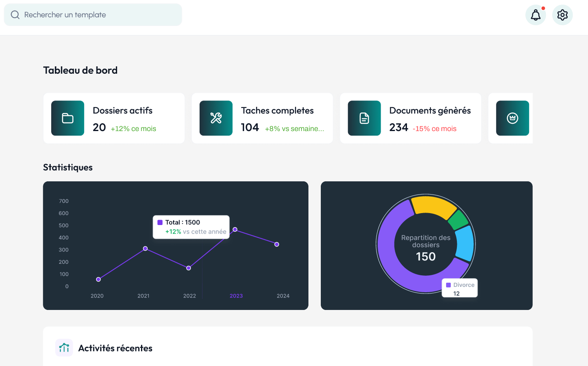Screen dimensions: 588x366
Task: Open settings via the gear icon
Action: tap(562, 15)
